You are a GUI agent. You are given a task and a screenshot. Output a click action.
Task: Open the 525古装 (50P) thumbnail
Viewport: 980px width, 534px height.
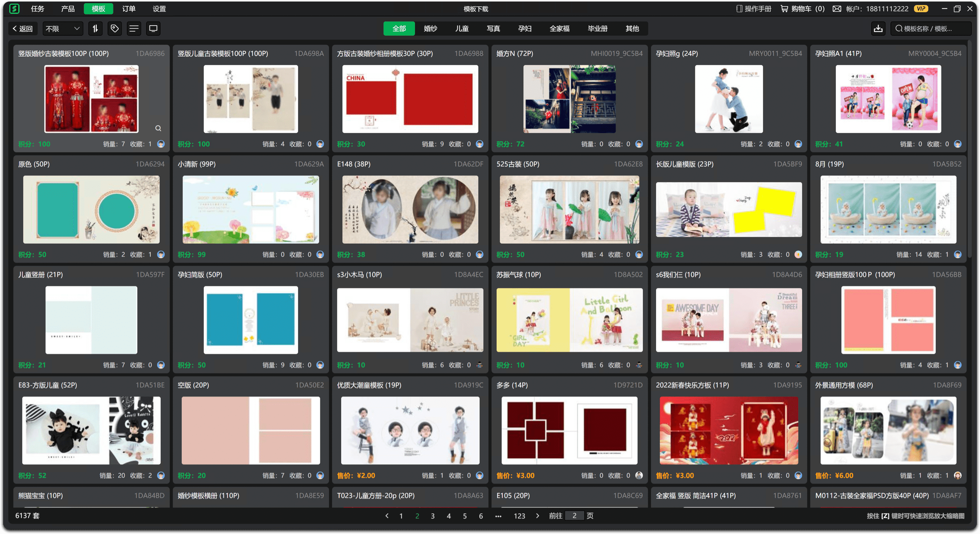[x=569, y=209]
